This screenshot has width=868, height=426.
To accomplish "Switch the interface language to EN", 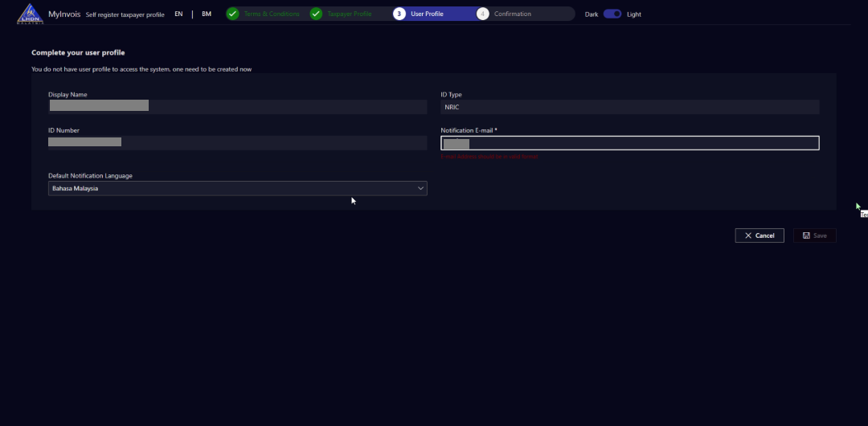I will 178,14.
